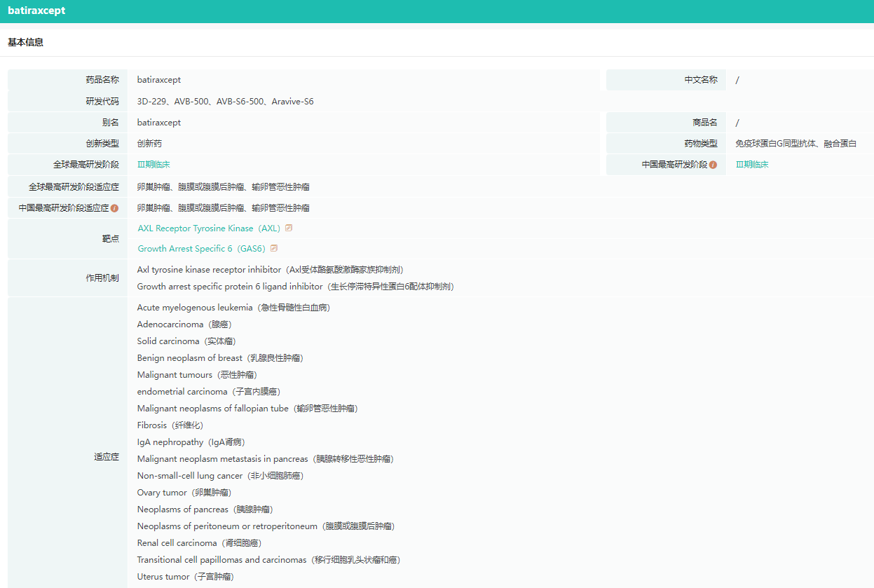
Task: Click Transitional cell papillomas and carcinomas indication
Action: (x=269, y=560)
